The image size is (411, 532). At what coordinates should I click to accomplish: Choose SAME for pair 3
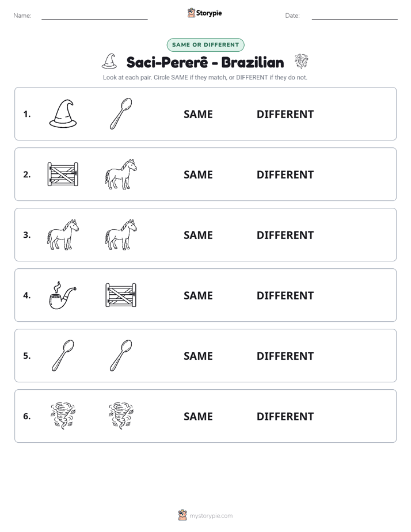pyautogui.click(x=198, y=235)
